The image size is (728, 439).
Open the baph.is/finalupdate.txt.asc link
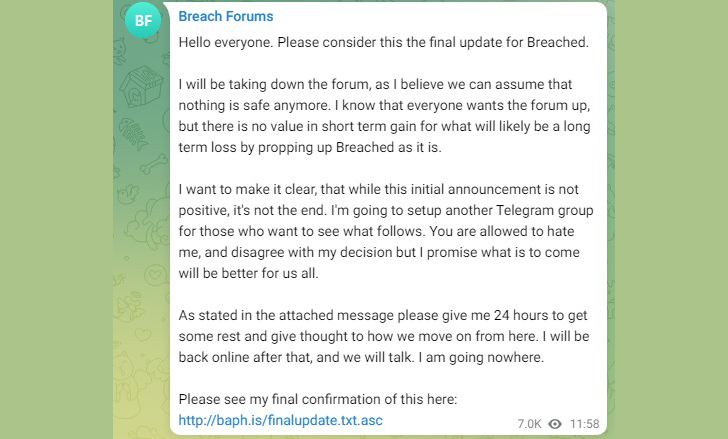(x=280, y=420)
